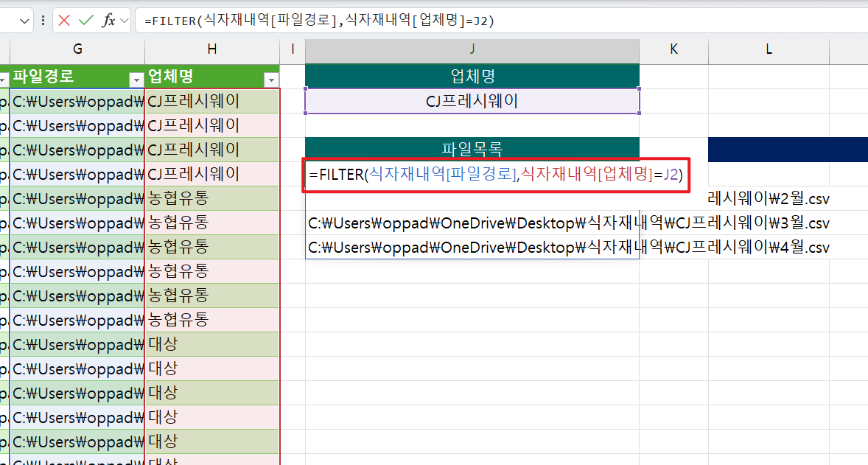
Task: Cancel the formula edit with the red X
Action: 64,21
